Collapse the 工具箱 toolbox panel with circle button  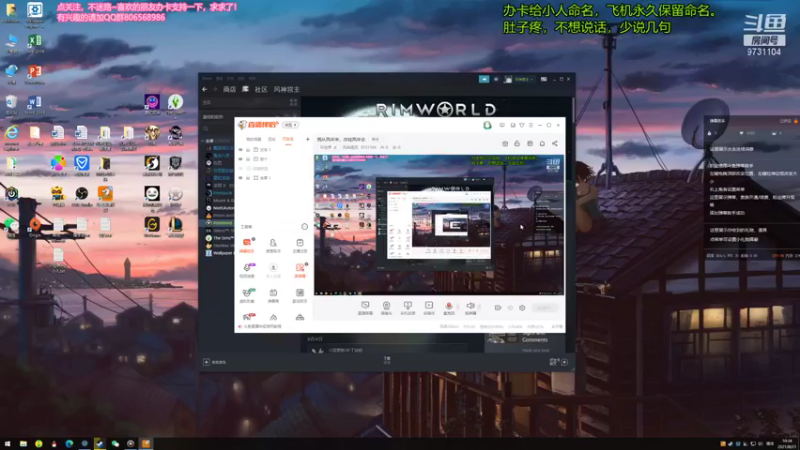click(x=305, y=227)
